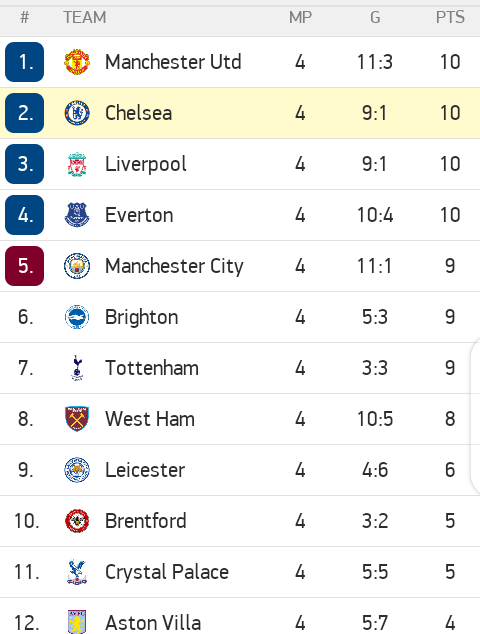Screen dimensions: 480x634
Task: Sort table by PTS column header
Action: tap(450, 17)
